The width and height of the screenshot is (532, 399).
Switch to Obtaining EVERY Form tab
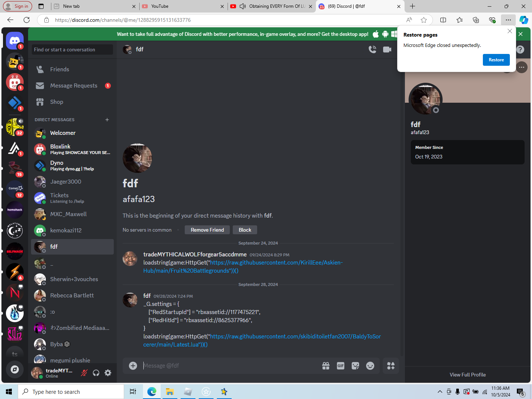click(271, 6)
